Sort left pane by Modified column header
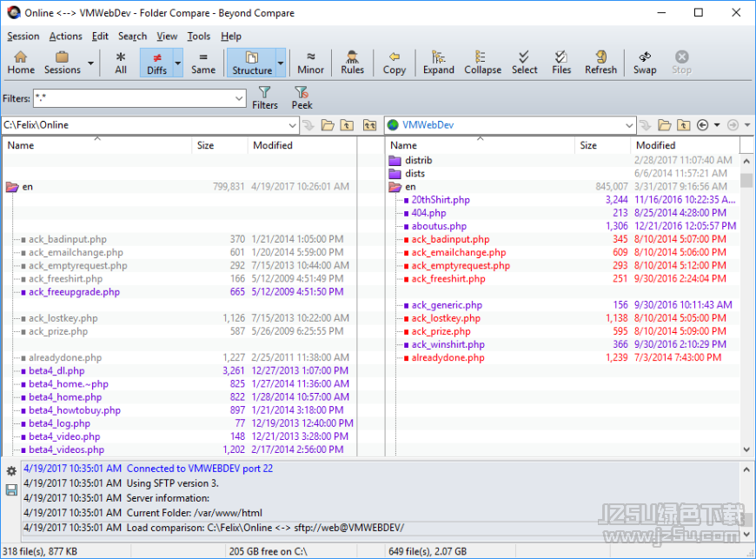Screen dimensions: 756x559 click(302, 145)
